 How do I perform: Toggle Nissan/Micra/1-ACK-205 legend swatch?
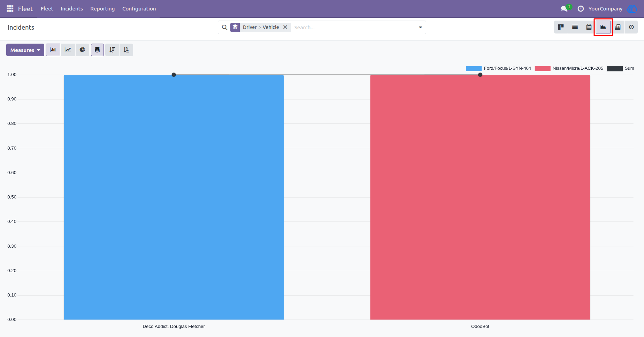[543, 68]
